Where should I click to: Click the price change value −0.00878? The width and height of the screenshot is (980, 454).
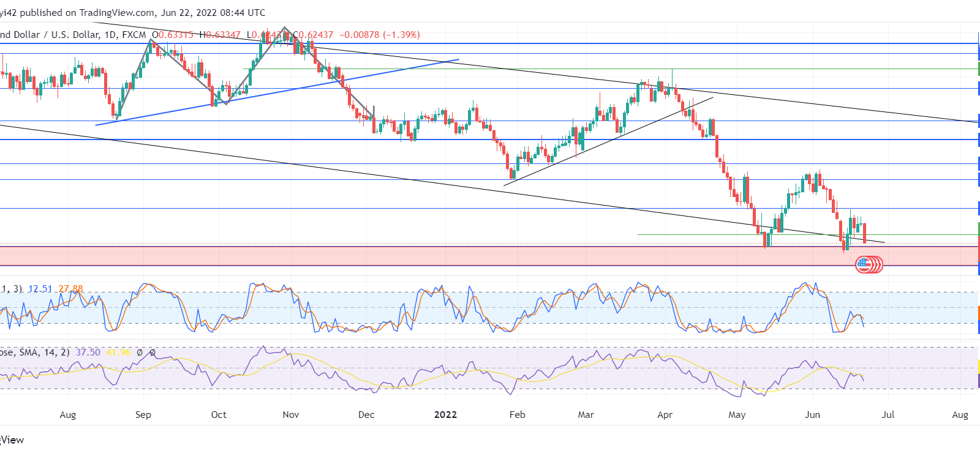[359, 35]
